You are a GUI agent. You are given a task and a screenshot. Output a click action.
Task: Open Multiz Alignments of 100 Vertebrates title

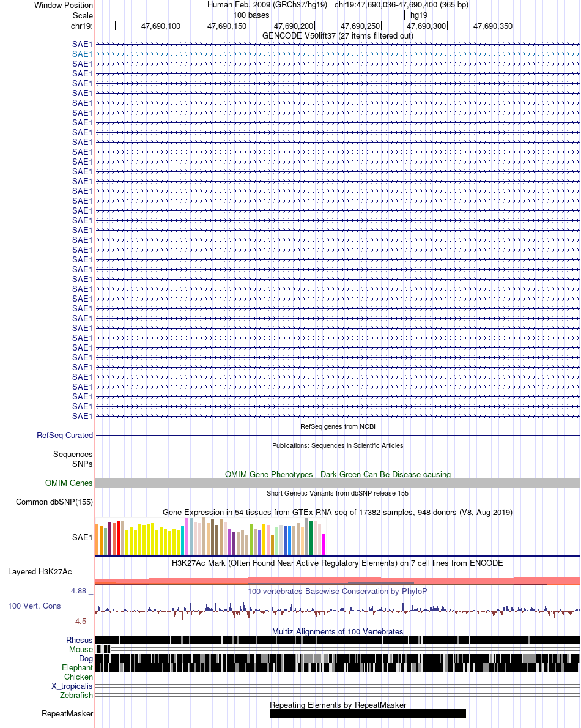pos(338,631)
